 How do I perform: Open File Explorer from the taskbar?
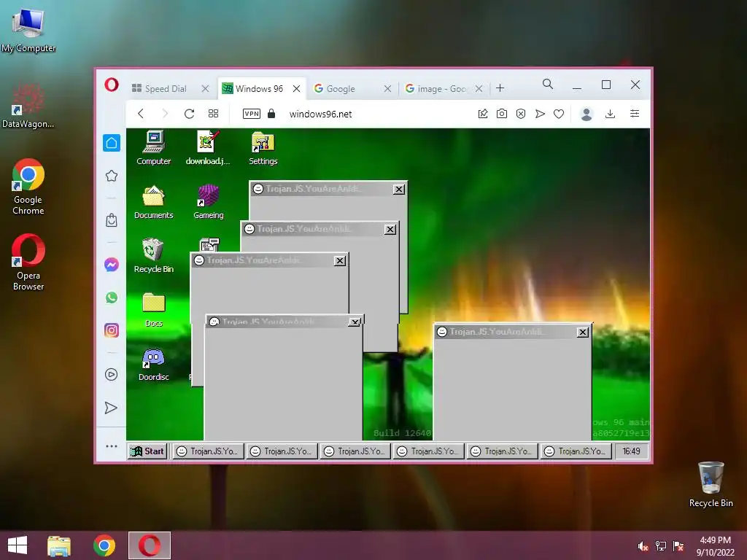58,545
